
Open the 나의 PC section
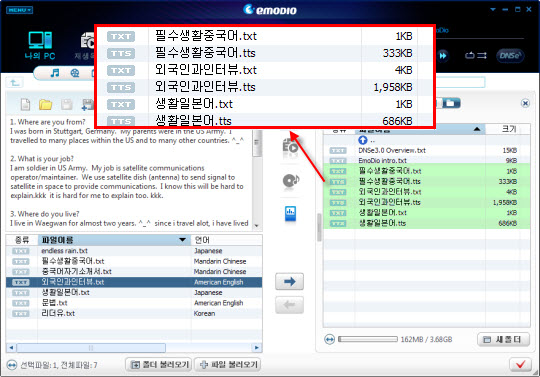point(40,45)
